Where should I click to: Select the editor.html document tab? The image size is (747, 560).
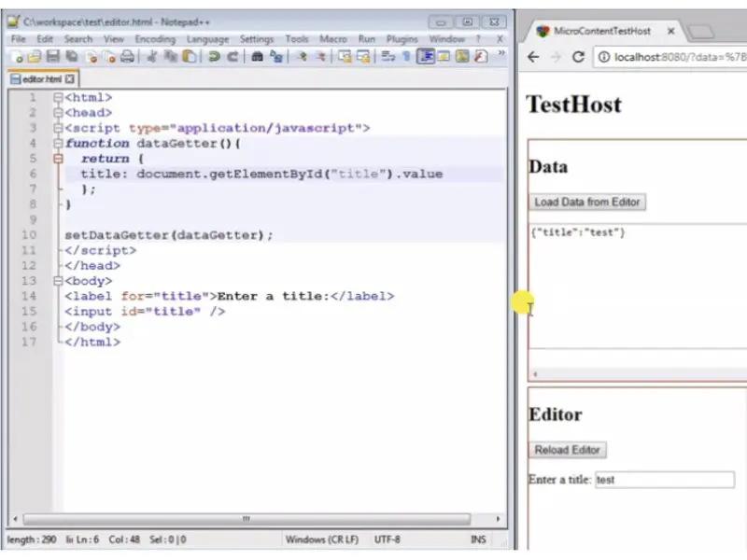pos(41,79)
